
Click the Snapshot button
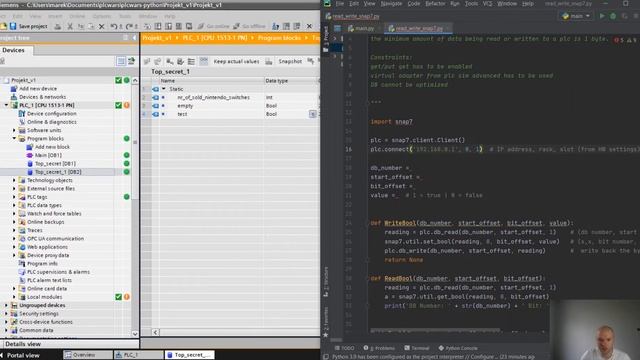[x=290, y=62]
